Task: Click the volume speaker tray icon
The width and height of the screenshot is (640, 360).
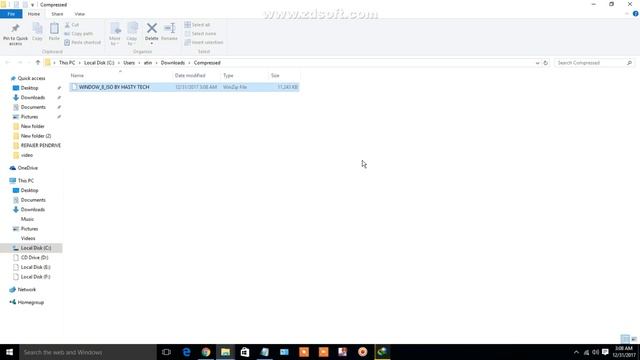Action: pos(596,352)
